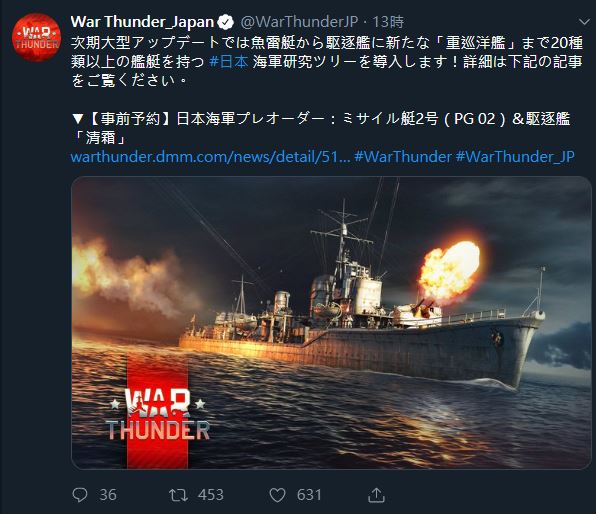This screenshot has width=596, height=514.
Task: Like the tweet with the heart icon
Action: (277, 495)
